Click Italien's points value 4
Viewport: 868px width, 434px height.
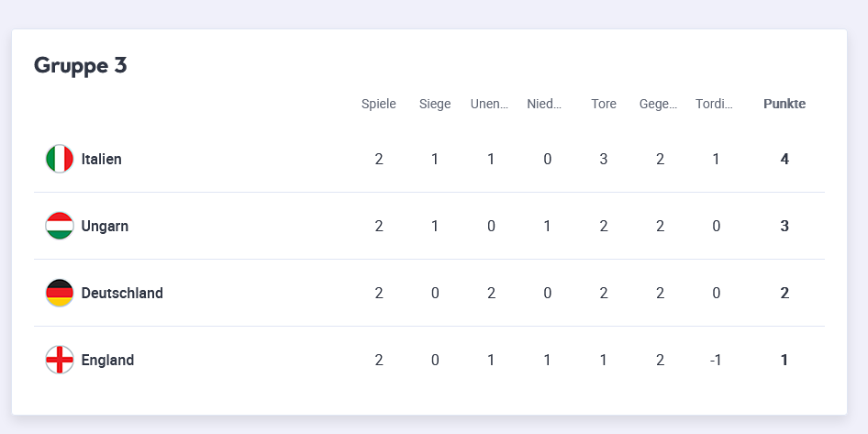tap(785, 159)
